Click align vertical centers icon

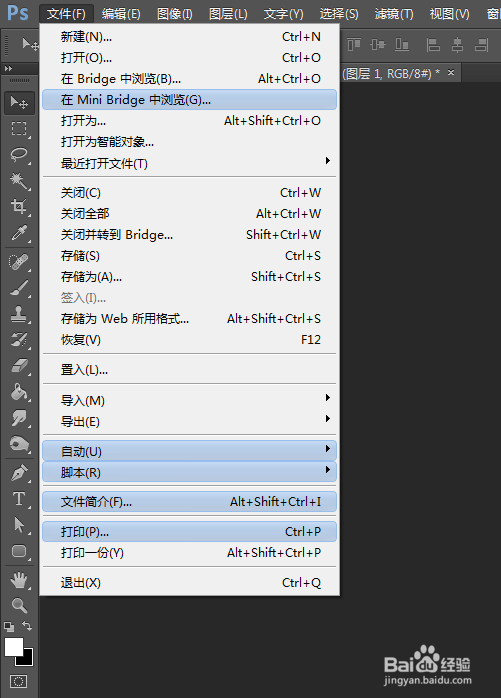[x=378, y=45]
